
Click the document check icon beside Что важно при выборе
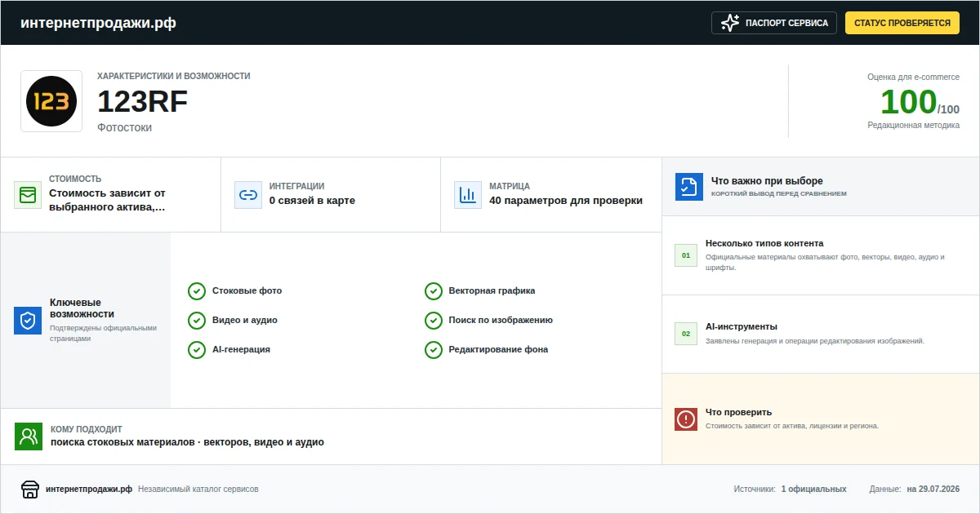pos(689,187)
